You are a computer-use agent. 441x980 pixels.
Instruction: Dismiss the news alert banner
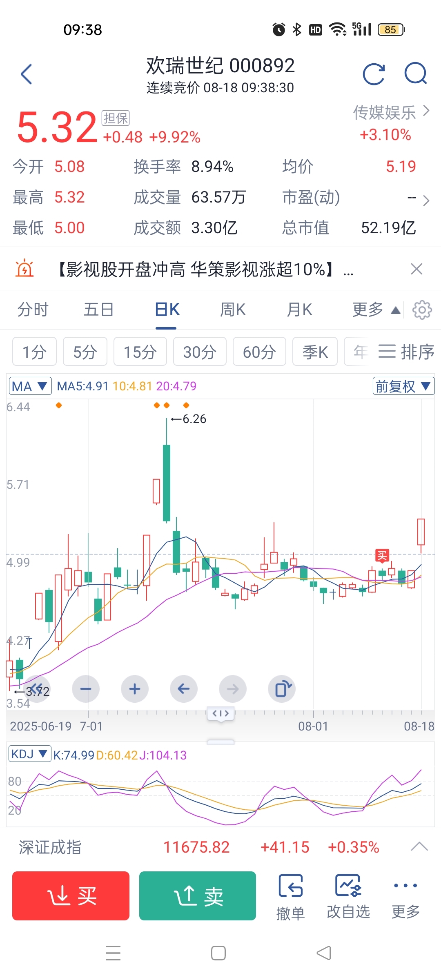coord(416,269)
